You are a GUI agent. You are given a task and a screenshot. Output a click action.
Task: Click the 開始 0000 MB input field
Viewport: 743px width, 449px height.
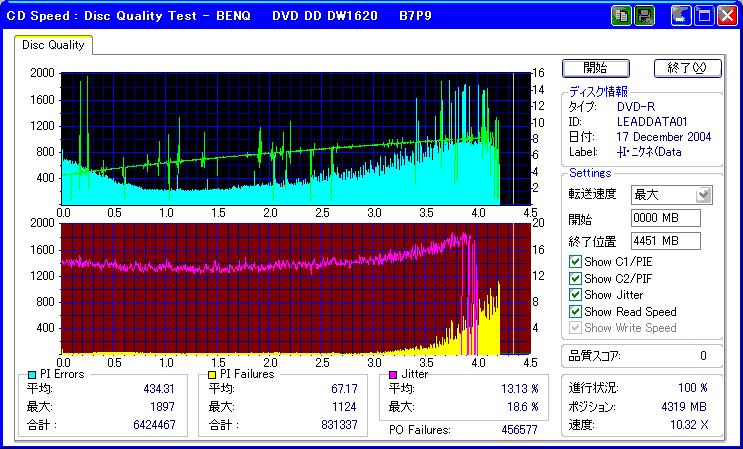click(x=666, y=218)
